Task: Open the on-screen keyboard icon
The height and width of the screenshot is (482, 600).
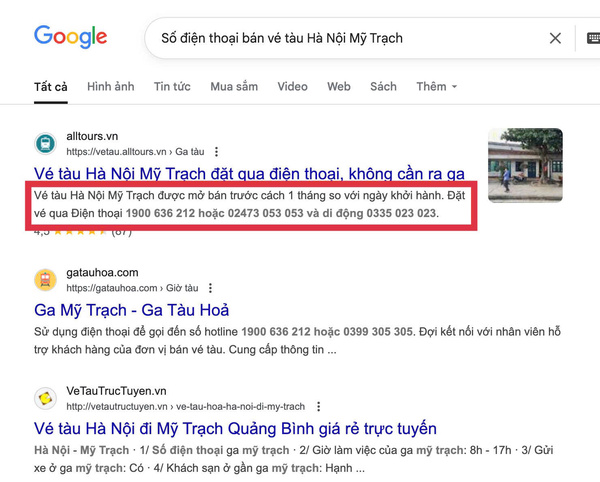Action: coord(593,38)
